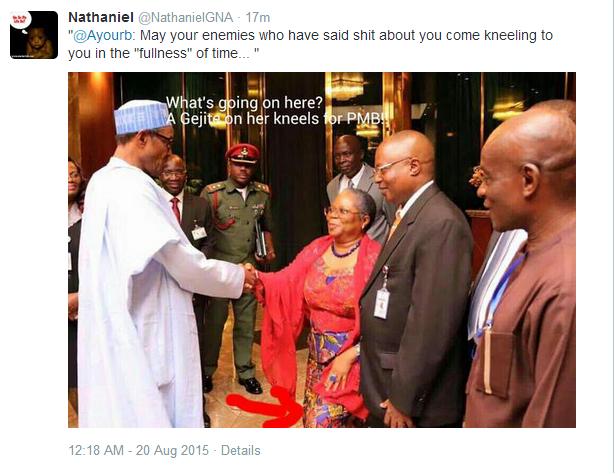The width and height of the screenshot is (615, 474).
Task: Open the @Ayourb mention link
Action: click(103, 35)
